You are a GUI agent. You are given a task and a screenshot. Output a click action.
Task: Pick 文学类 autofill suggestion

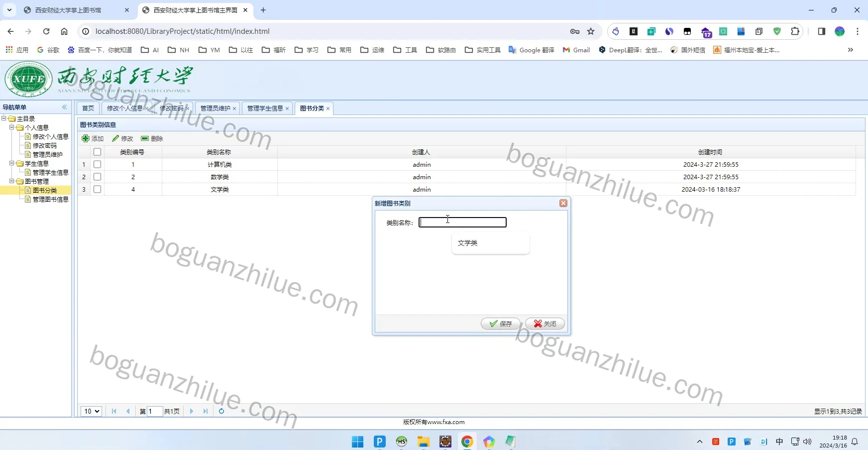coord(490,243)
